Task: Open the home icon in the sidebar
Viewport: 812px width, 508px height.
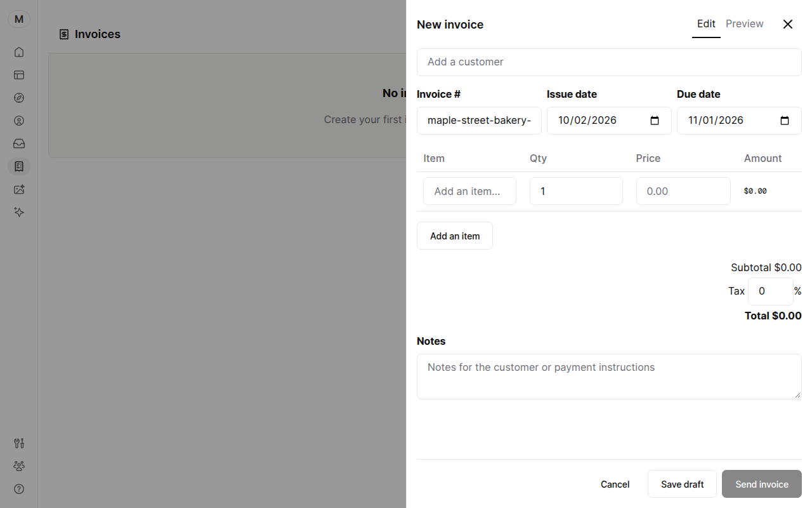Action: click(x=19, y=52)
